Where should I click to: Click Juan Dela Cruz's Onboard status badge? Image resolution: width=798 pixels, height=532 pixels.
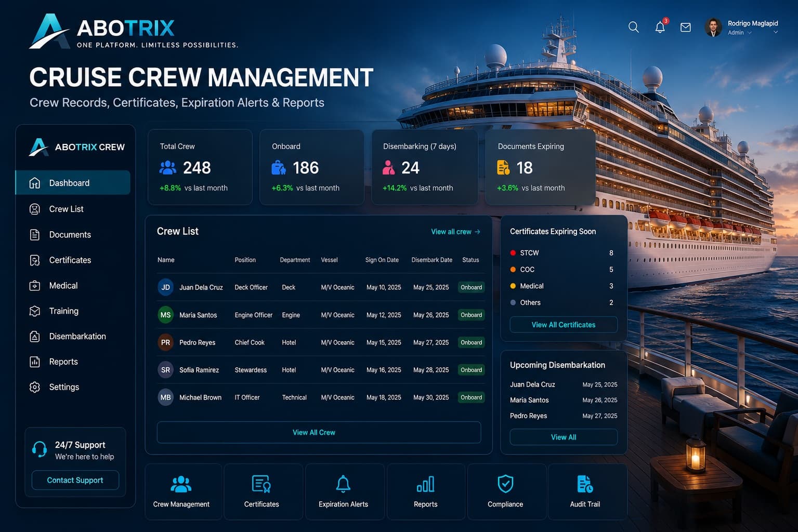[x=472, y=287]
